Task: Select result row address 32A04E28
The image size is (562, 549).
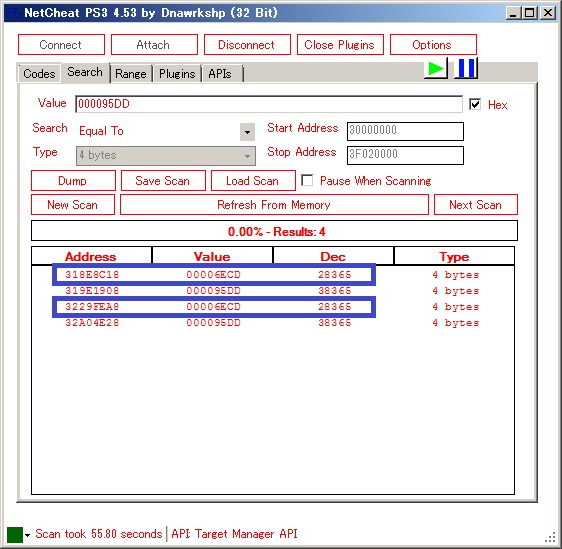Action: 272,323
